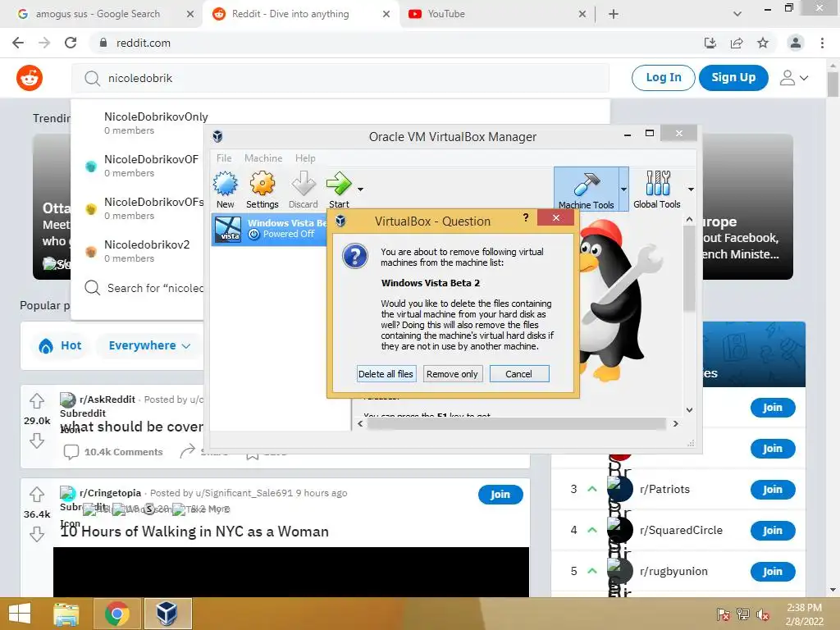Click the install app icon in address bar
The width and height of the screenshot is (840, 630).
pyautogui.click(x=710, y=43)
